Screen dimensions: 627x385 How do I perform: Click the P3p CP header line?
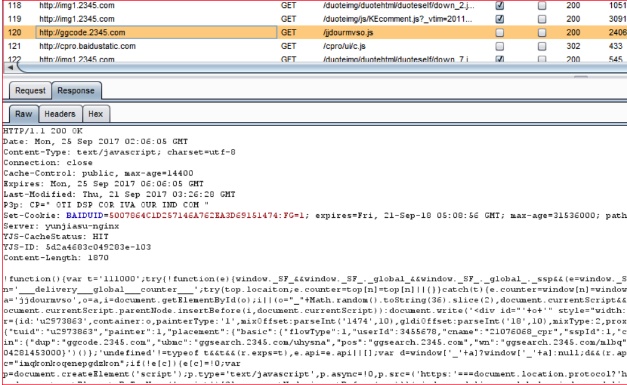coord(106,205)
